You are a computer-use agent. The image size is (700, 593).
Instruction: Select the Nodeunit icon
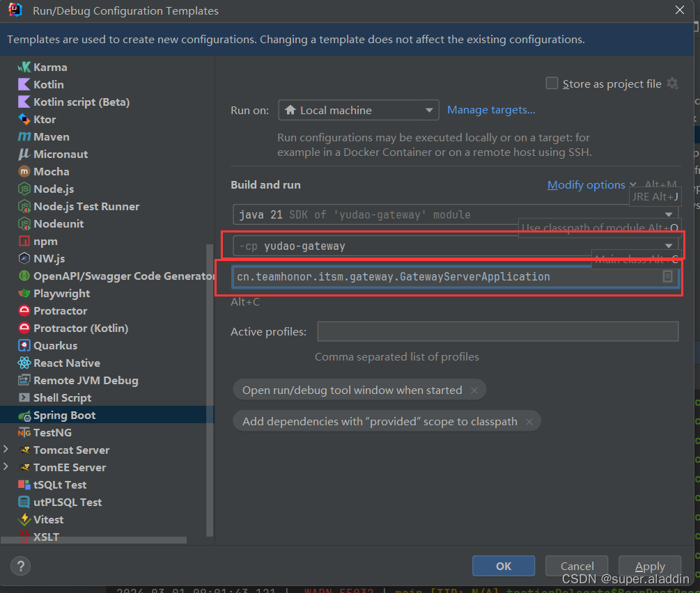[24, 223]
